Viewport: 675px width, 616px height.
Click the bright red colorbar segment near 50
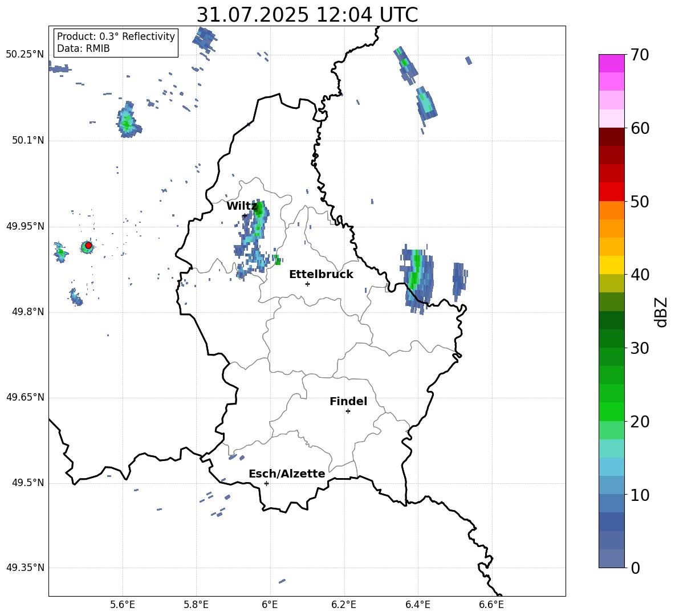[x=611, y=192]
